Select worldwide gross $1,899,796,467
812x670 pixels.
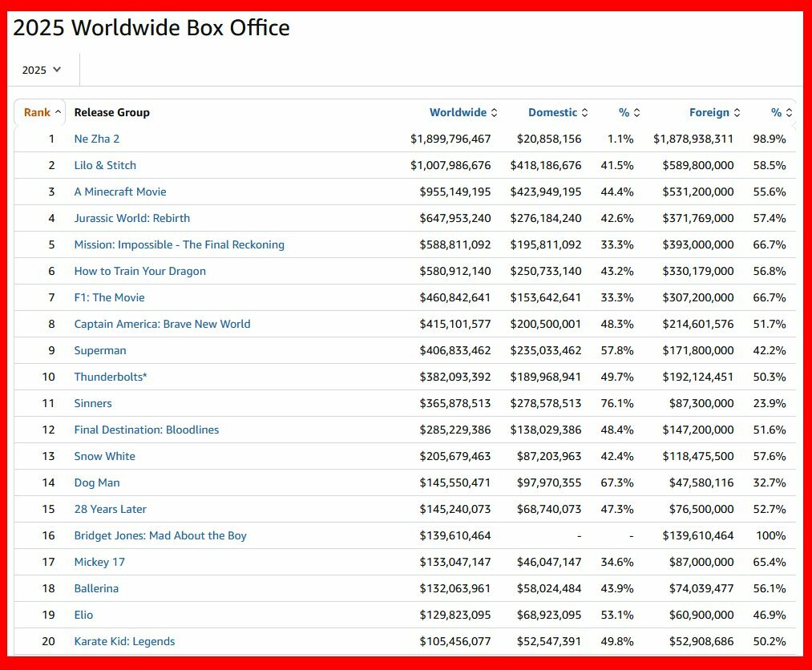(450, 139)
